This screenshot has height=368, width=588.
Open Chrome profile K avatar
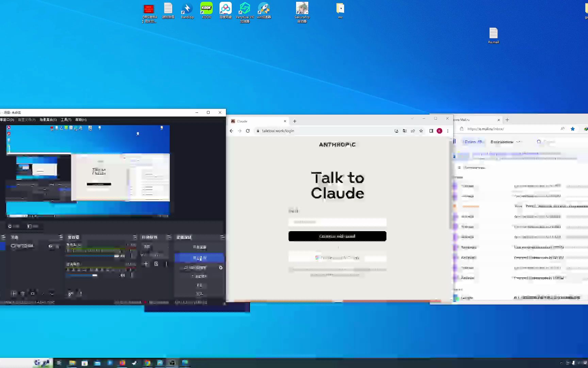(x=439, y=131)
